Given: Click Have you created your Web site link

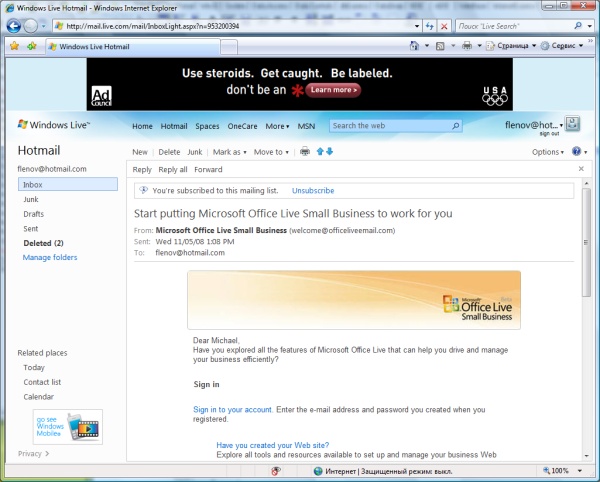Looking at the screenshot, I should 273,445.
